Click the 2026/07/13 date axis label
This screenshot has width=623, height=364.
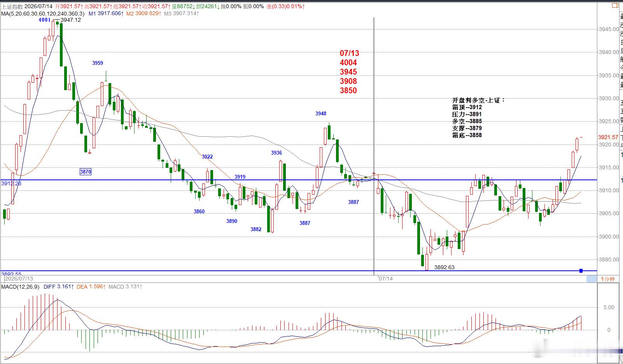point(19,279)
